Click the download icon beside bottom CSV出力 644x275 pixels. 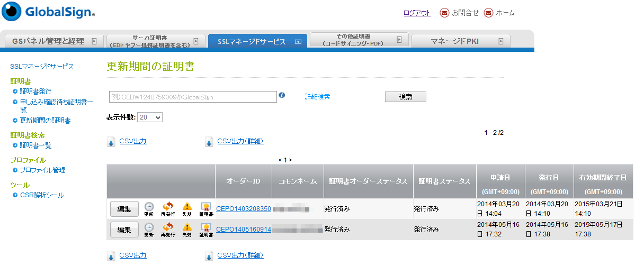111,256
